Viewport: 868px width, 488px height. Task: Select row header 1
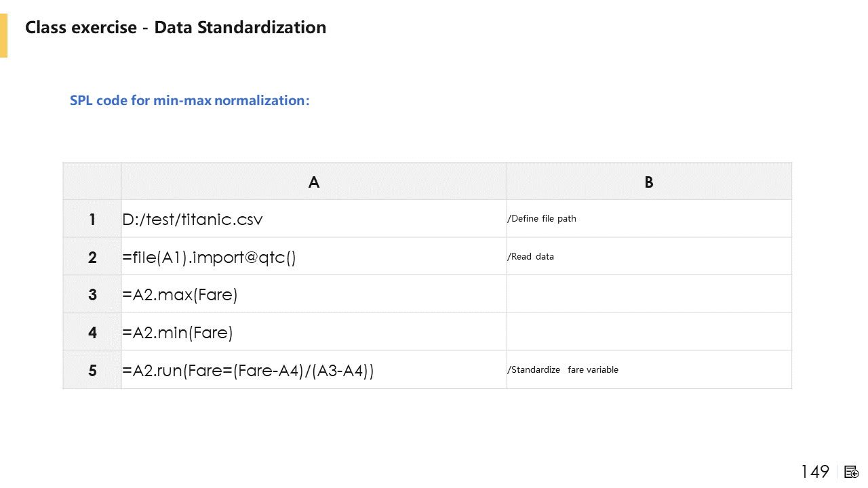(92, 219)
